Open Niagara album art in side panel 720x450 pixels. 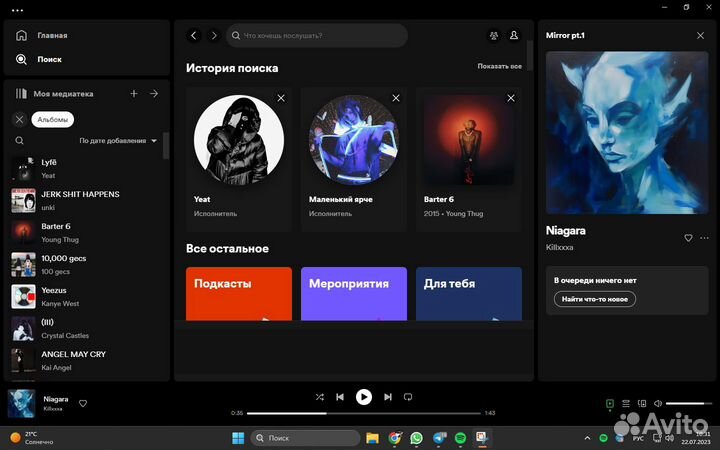[627, 133]
